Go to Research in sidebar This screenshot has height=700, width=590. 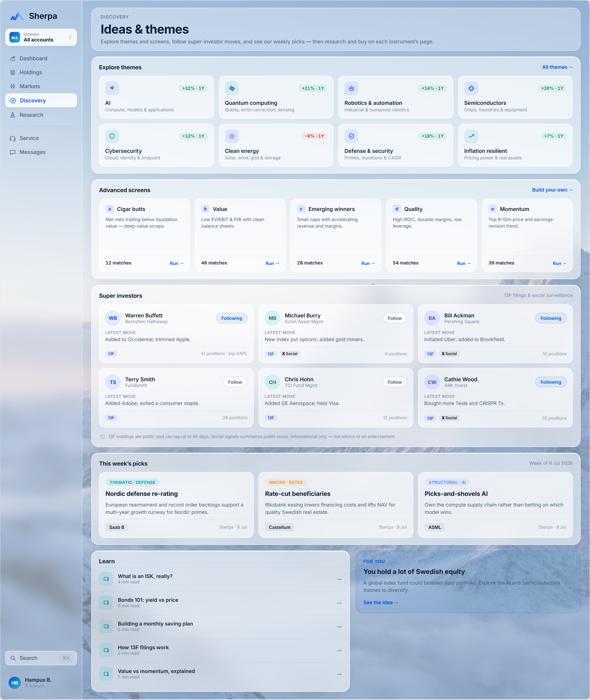[41, 115]
